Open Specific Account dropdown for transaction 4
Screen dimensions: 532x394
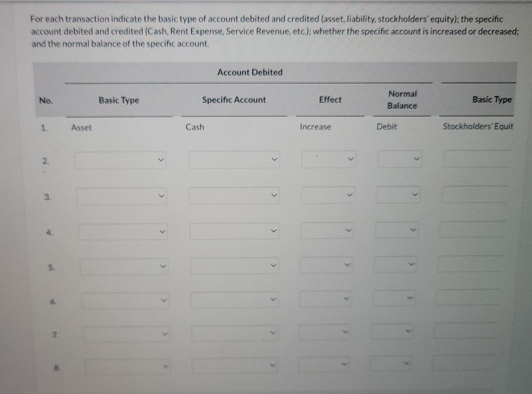(234, 231)
